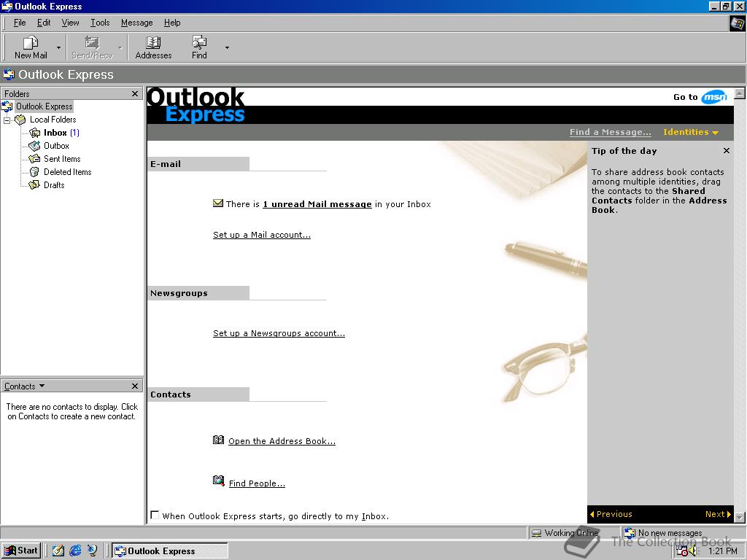Click the Outlook Express root tree icon
The width and height of the screenshot is (747, 560).
(x=7, y=106)
